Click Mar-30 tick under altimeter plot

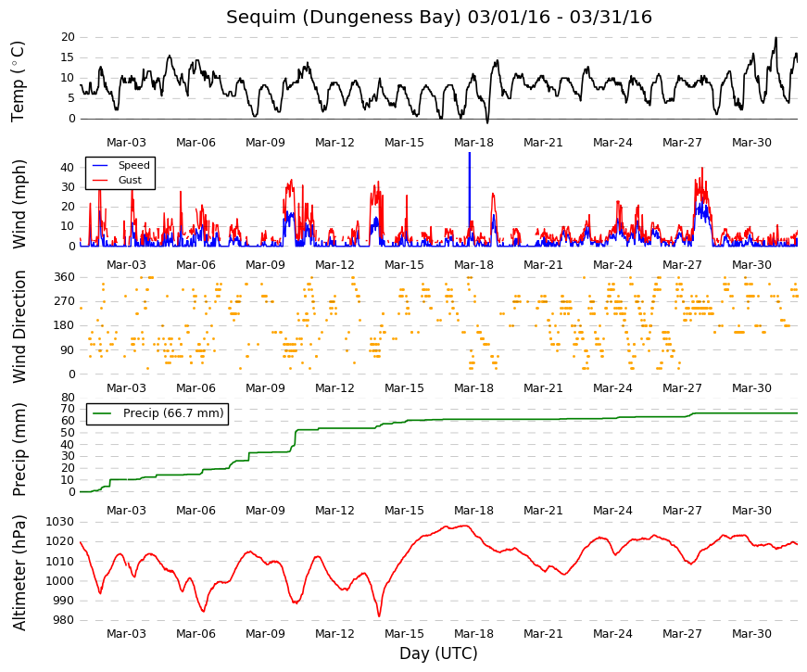[751, 634]
